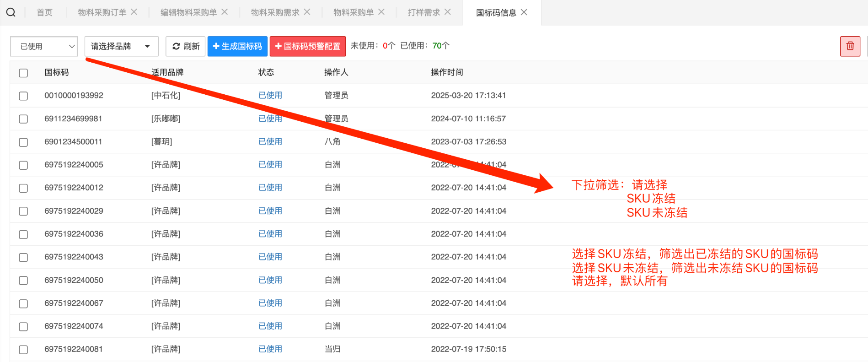
Task: Toggle the select-all header checkbox
Action: (x=23, y=73)
